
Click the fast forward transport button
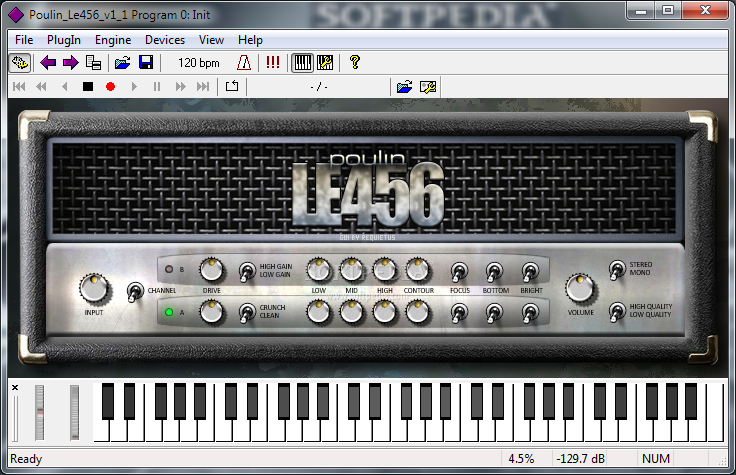(180, 86)
